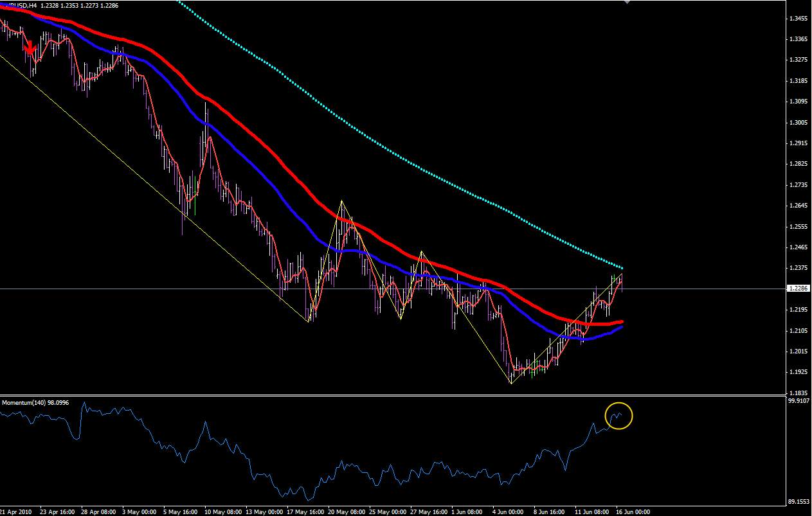Click price axis value 1.3275
Viewport: 812px width, 516px height.
[798, 60]
